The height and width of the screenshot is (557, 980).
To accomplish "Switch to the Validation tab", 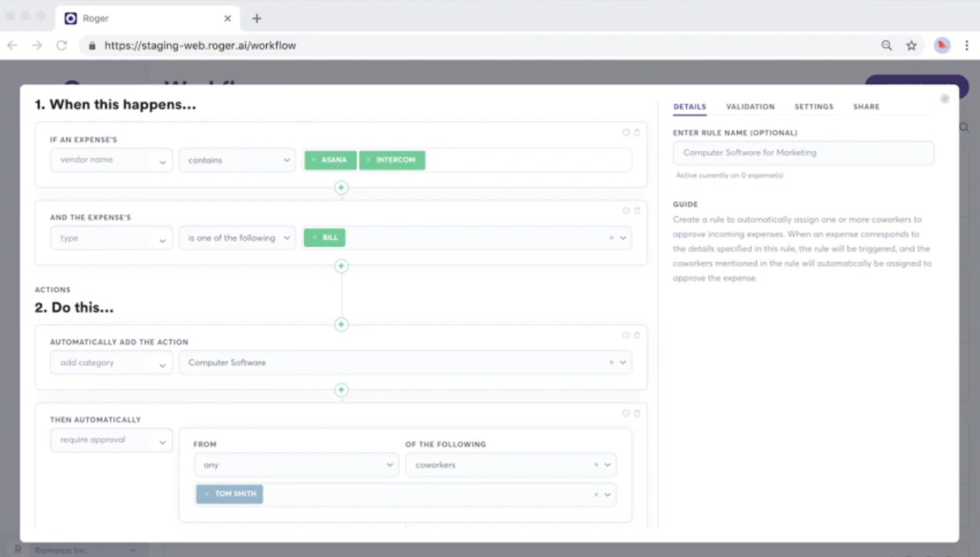I will tap(751, 107).
